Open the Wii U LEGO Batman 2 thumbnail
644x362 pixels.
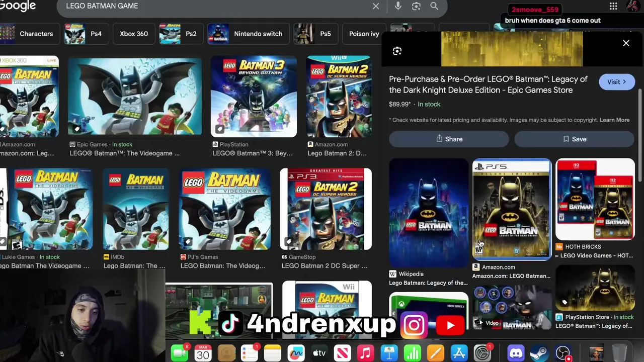(339, 97)
